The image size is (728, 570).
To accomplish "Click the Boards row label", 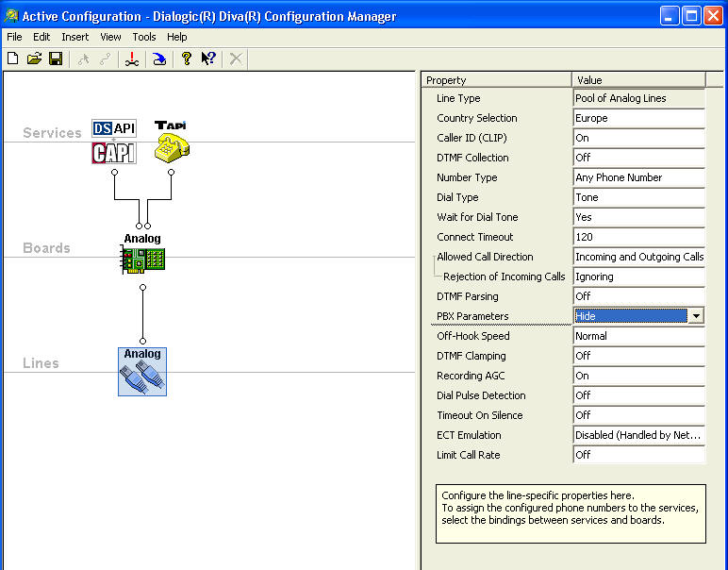I will click(46, 248).
